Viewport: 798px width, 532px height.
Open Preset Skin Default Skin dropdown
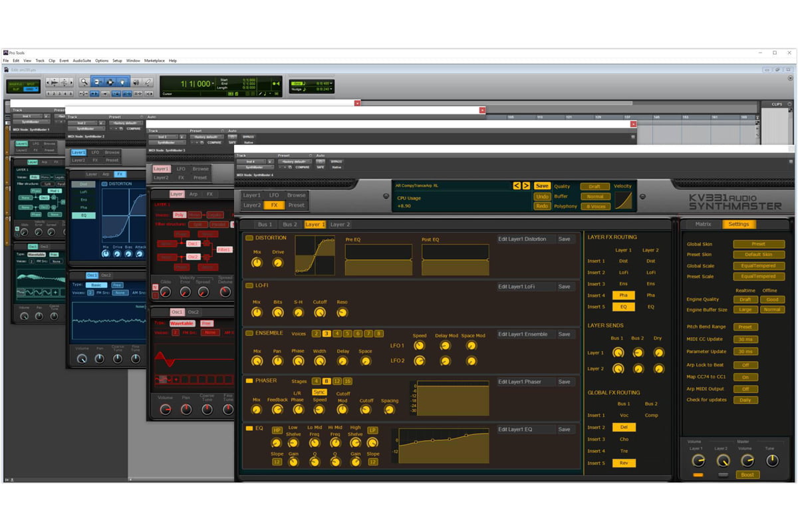[759, 255]
